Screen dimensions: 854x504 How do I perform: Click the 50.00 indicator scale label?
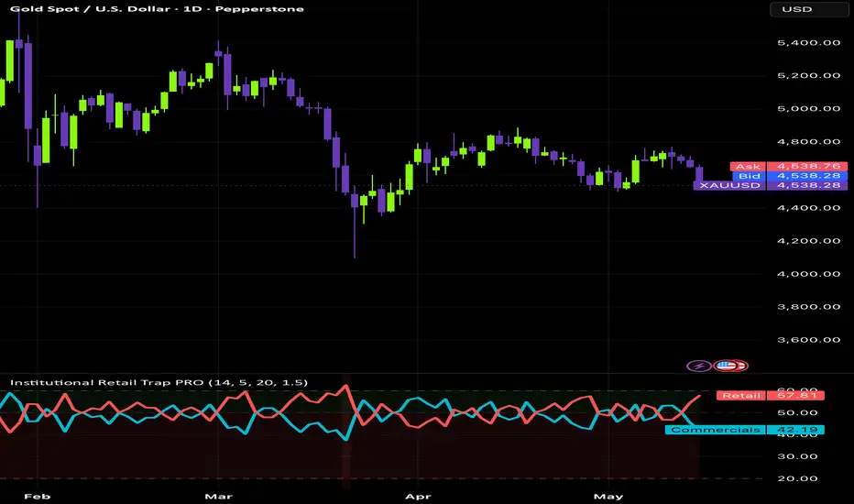click(797, 412)
